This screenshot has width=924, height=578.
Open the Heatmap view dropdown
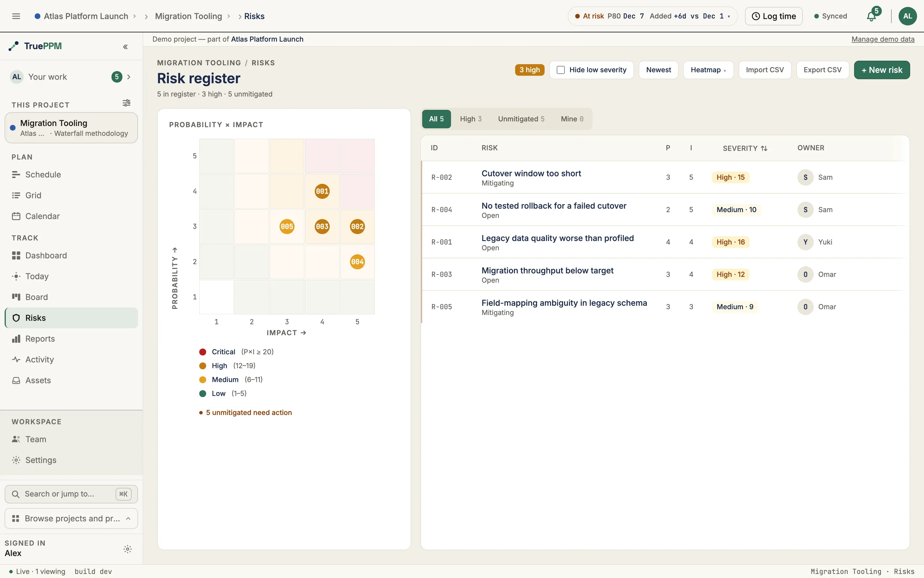708,70
